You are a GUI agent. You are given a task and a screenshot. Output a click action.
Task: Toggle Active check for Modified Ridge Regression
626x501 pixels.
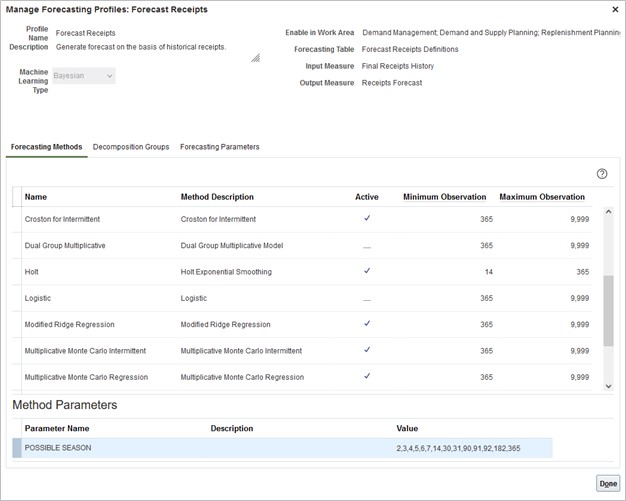tap(367, 323)
